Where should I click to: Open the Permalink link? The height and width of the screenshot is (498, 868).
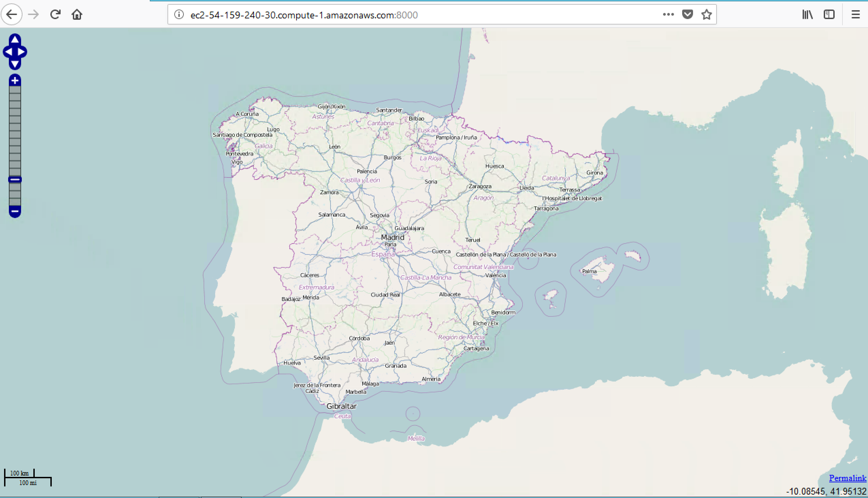[848, 478]
